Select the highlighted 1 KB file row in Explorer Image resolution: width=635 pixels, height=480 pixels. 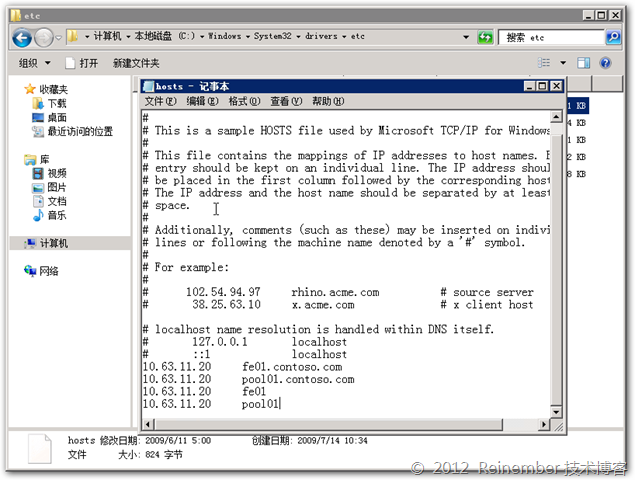577,106
